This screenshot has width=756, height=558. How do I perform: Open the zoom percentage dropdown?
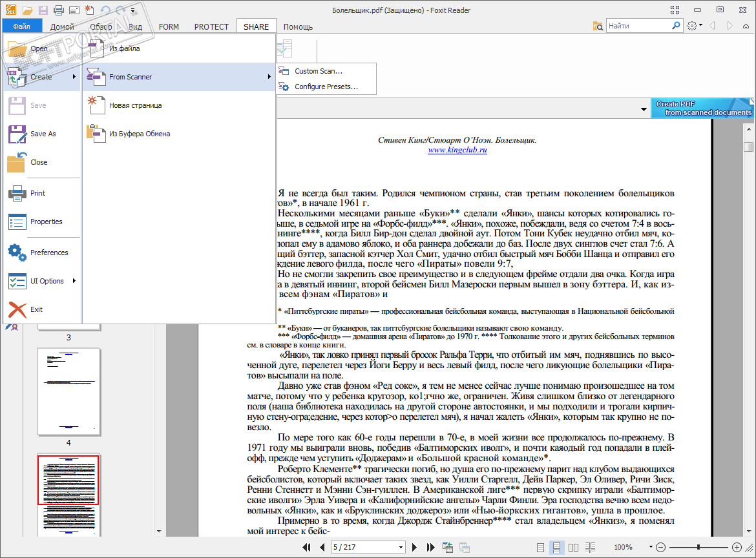point(651,547)
